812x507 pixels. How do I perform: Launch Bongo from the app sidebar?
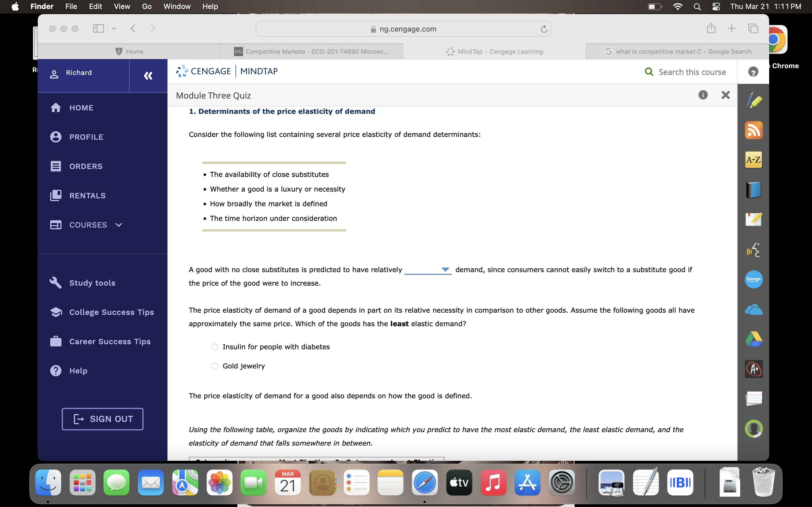tap(754, 279)
